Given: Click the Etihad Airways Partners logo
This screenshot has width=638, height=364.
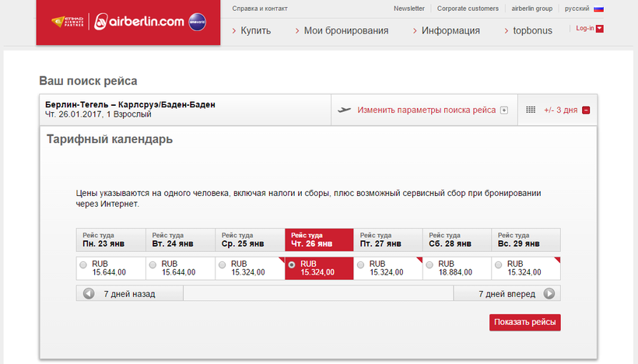Looking at the screenshot, I should tap(68, 23).
